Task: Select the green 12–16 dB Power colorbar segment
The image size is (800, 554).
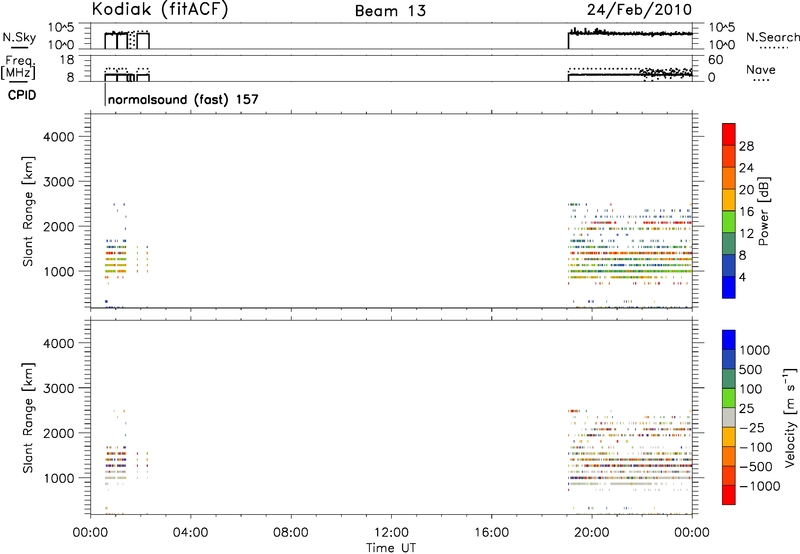Action: pyautogui.click(x=729, y=221)
